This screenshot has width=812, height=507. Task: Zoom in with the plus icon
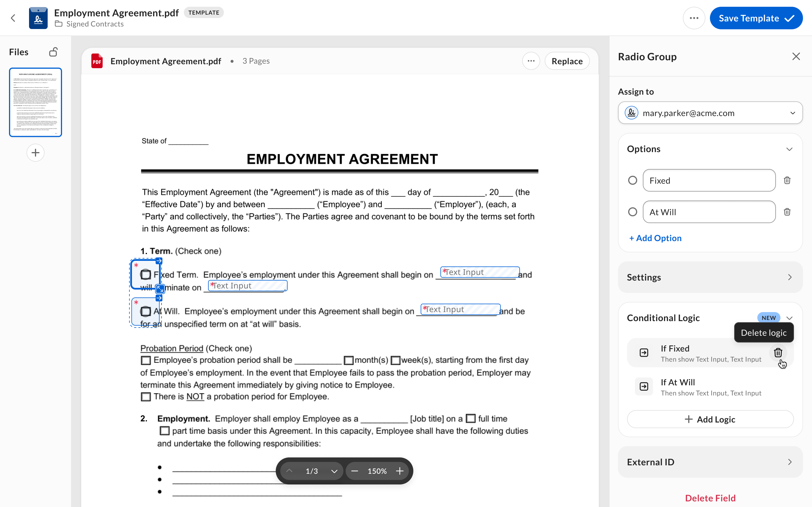coord(400,471)
